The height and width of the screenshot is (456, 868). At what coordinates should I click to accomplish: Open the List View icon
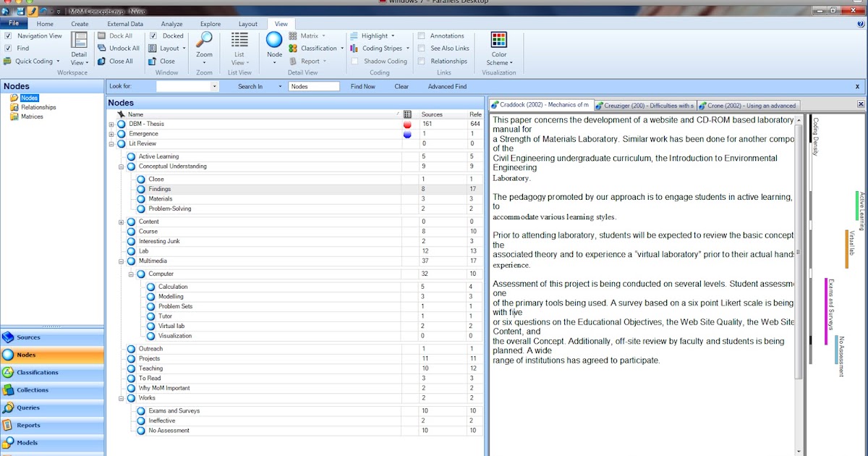[x=239, y=40]
